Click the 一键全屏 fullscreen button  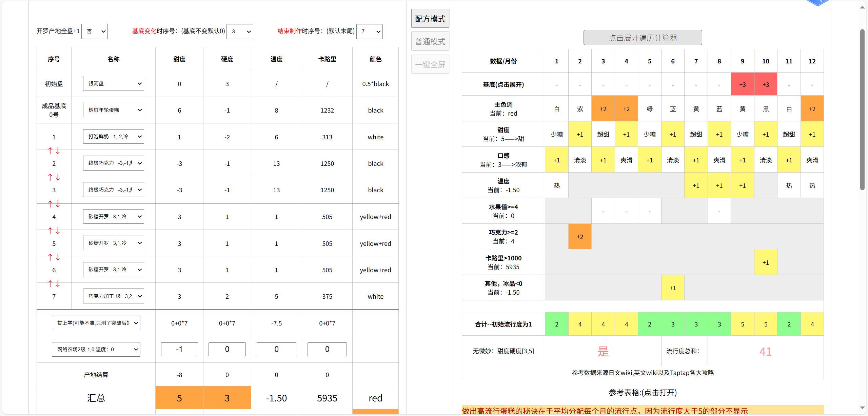pyautogui.click(x=430, y=64)
